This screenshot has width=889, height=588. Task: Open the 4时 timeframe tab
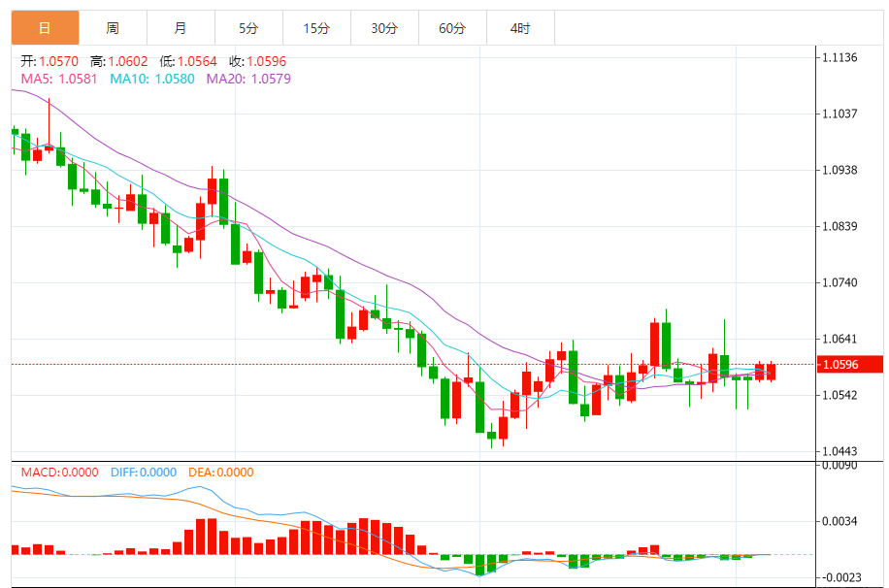pos(520,28)
